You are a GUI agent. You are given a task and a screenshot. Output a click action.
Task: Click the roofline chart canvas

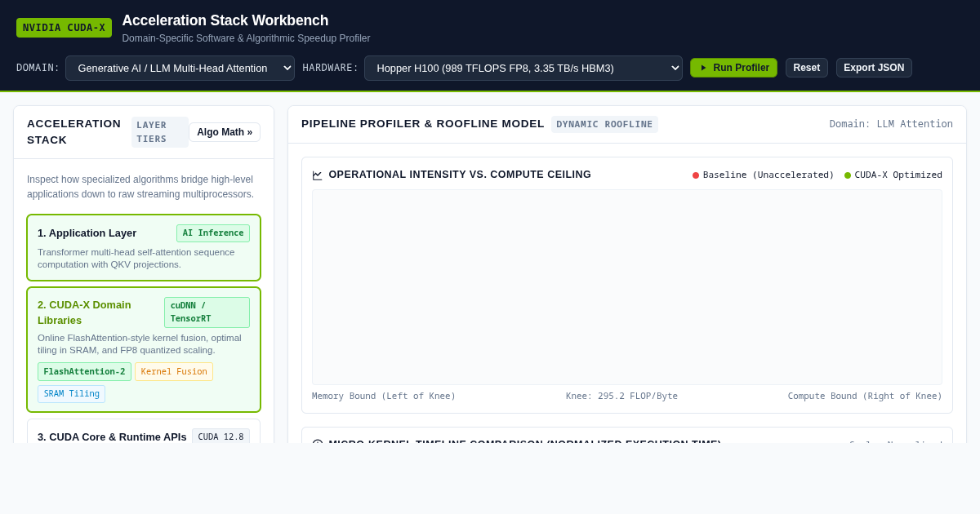click(x=627, y=287)
